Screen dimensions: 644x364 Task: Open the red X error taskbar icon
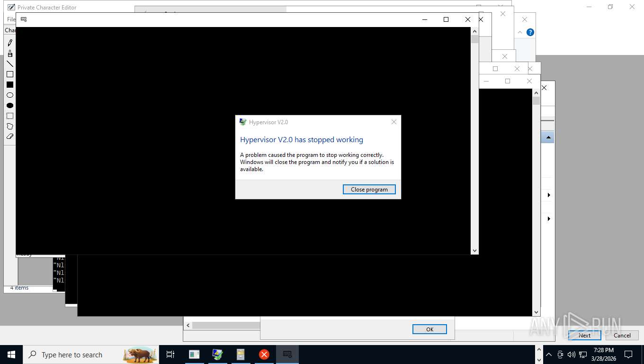click(x=264, y=355)
